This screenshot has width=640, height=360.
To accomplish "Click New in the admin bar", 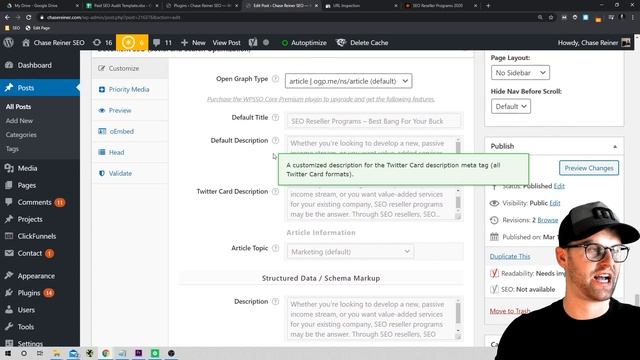I will pyautogui.click(x=193, y=42).
